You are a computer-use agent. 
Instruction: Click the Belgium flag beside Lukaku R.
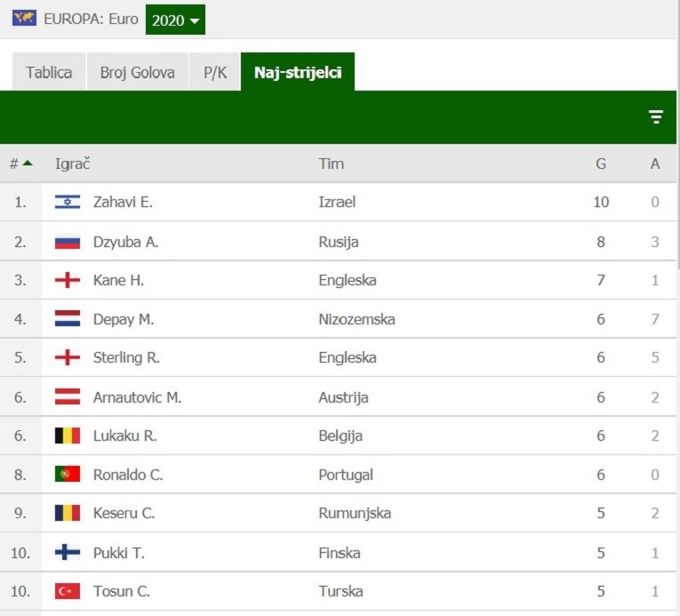pos(68,436)
